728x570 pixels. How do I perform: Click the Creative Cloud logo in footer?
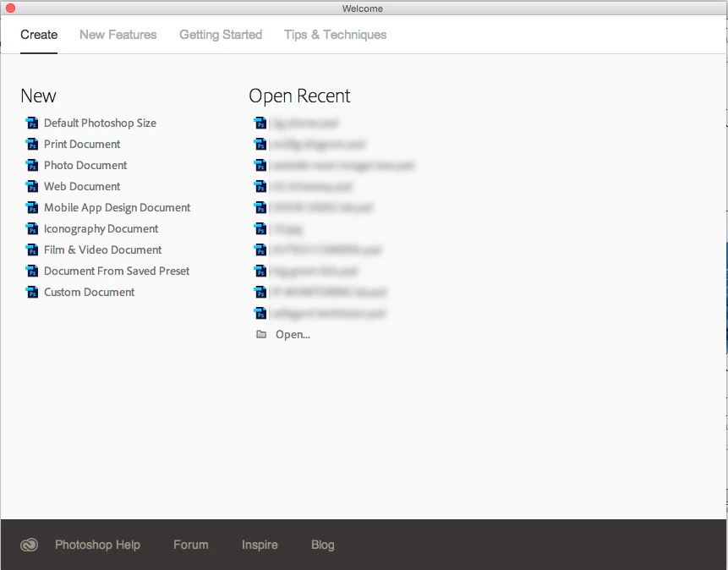point(30,545)
